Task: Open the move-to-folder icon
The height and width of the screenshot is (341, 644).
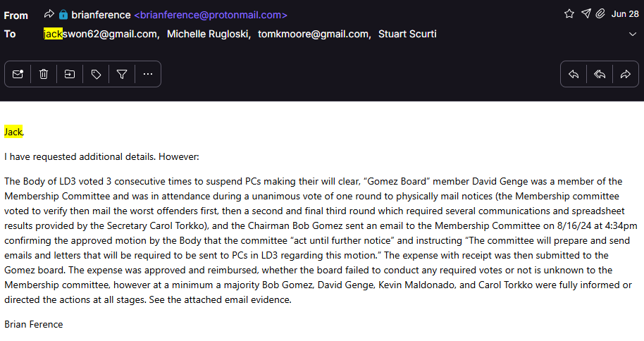Action: tap(70, 74)
